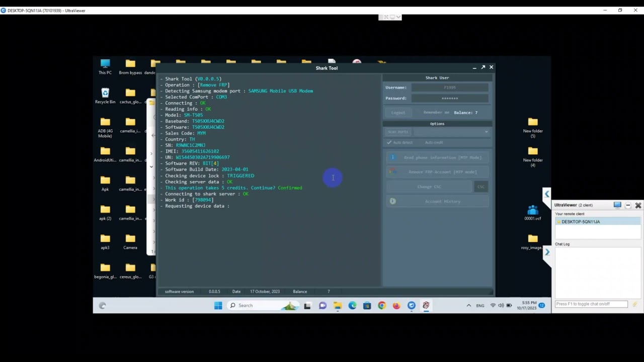Image resolution: width=644 pixels, height=362 pixels.
Task: Click Remove FRP-Account [MTP mode] button
Action: pyautogui.click(x=437, y=172)
